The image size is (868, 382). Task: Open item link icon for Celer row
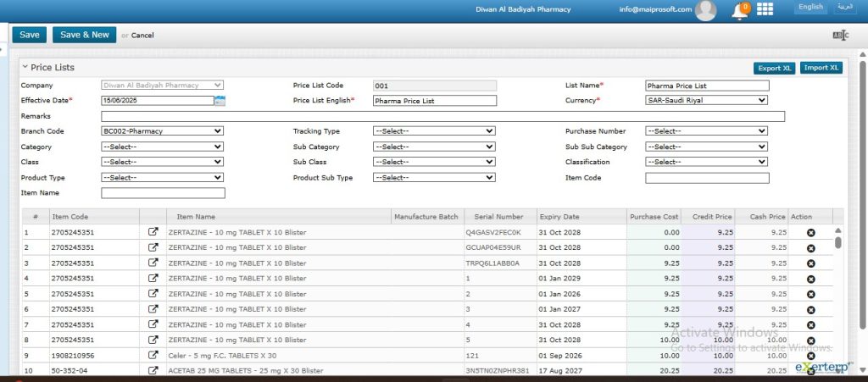click(153, 356)
